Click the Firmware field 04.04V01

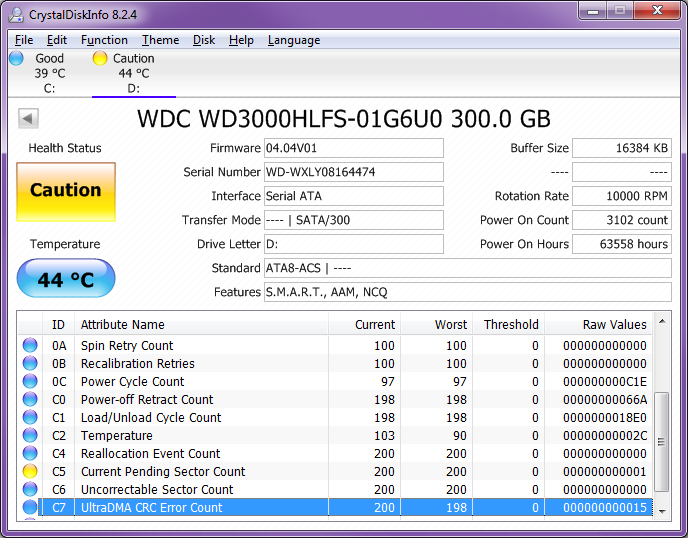coord(354,148)
